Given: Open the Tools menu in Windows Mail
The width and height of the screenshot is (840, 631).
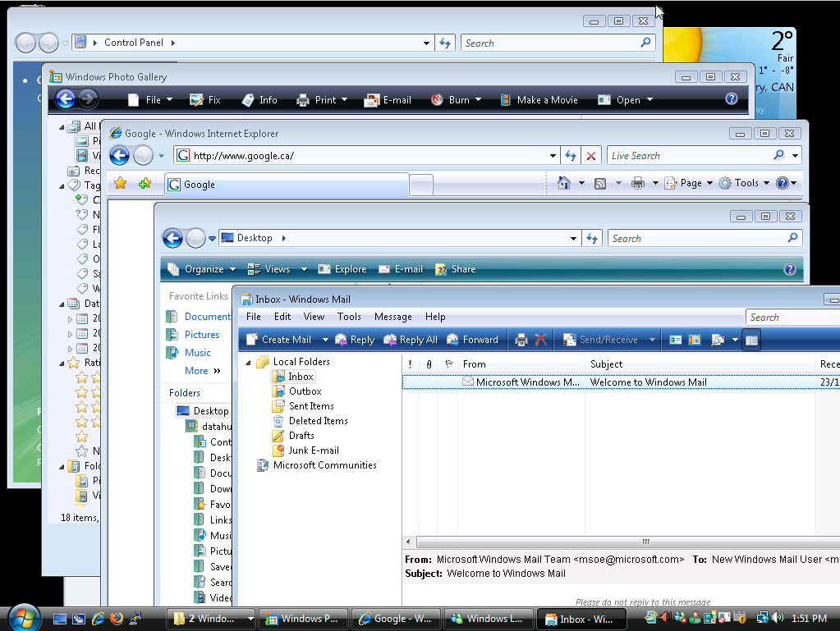Looking at the screenshot, I should (x=349, y=317).
